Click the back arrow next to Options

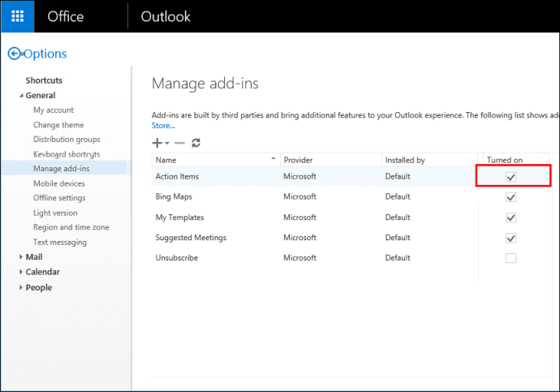14,54
